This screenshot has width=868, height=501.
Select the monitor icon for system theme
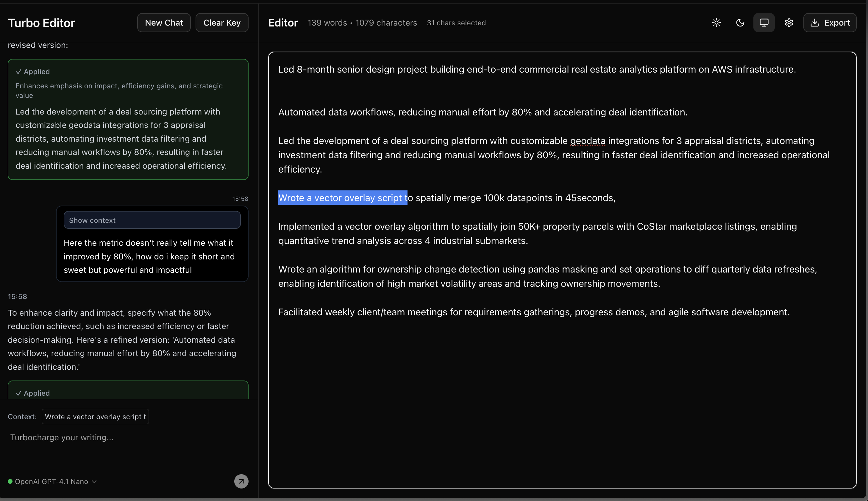[764, 22]
